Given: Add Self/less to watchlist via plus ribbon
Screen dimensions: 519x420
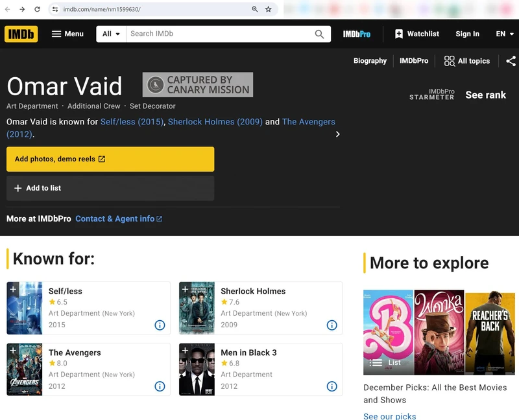Looking at the screenshot, I should 13,289.
